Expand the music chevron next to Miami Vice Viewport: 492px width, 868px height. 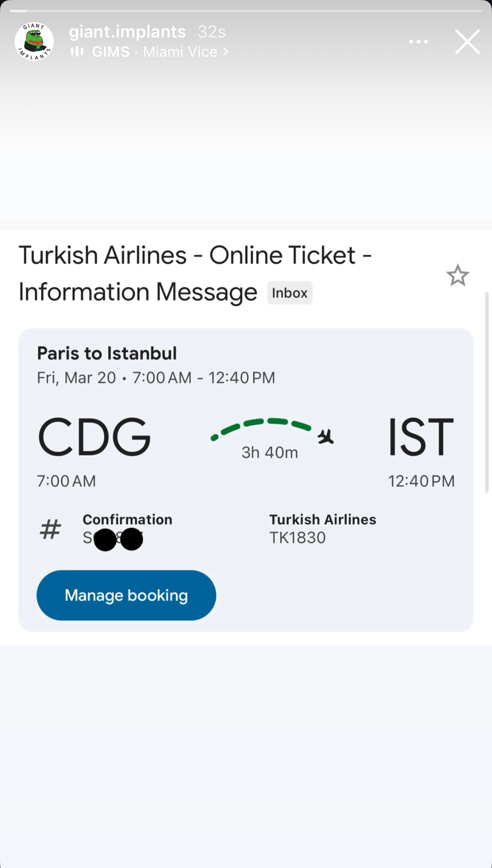click(226, 52)
